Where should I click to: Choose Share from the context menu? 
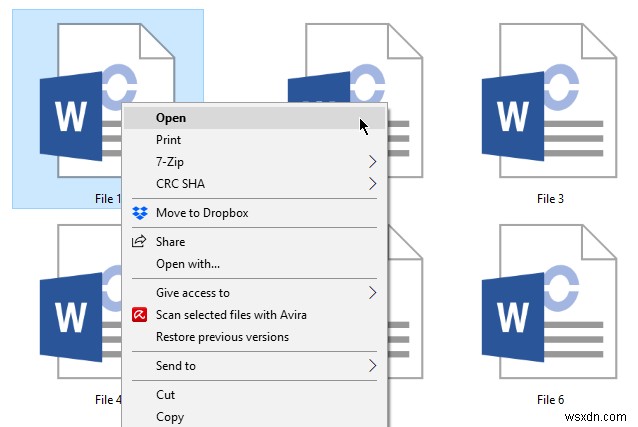tap(255, 241)
